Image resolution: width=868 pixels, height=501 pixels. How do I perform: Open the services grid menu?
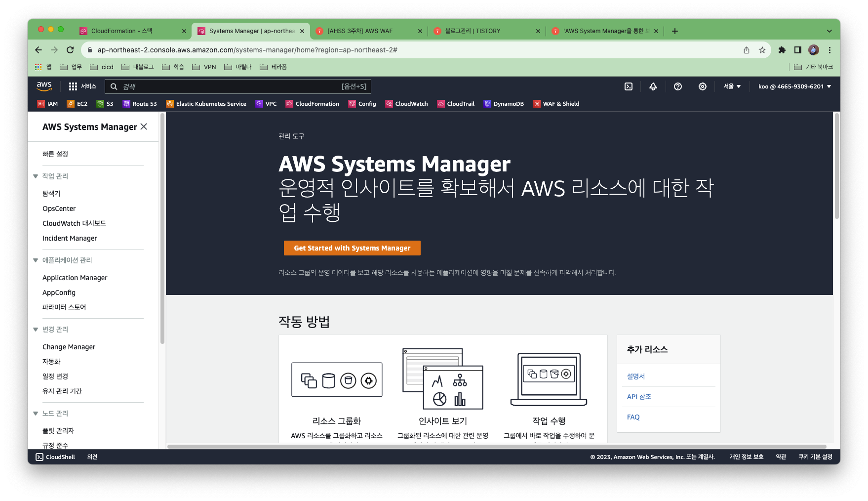click(x=82, y=86)
